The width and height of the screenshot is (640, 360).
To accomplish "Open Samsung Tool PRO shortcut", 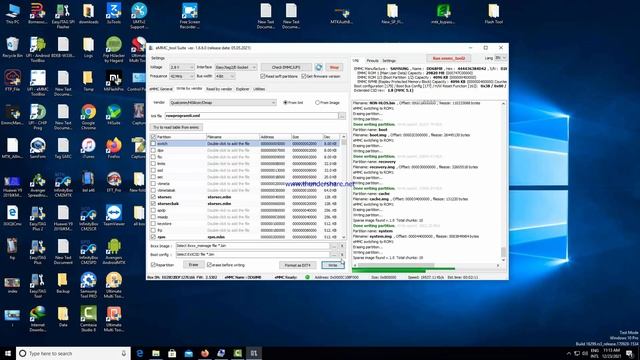I will [88, 284].
